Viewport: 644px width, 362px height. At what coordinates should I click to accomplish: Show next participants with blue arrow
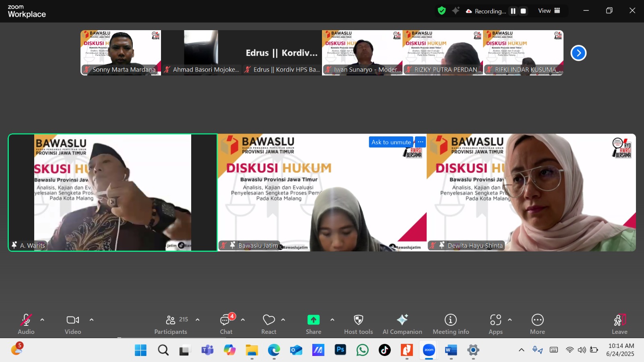[x=578, y=53]
